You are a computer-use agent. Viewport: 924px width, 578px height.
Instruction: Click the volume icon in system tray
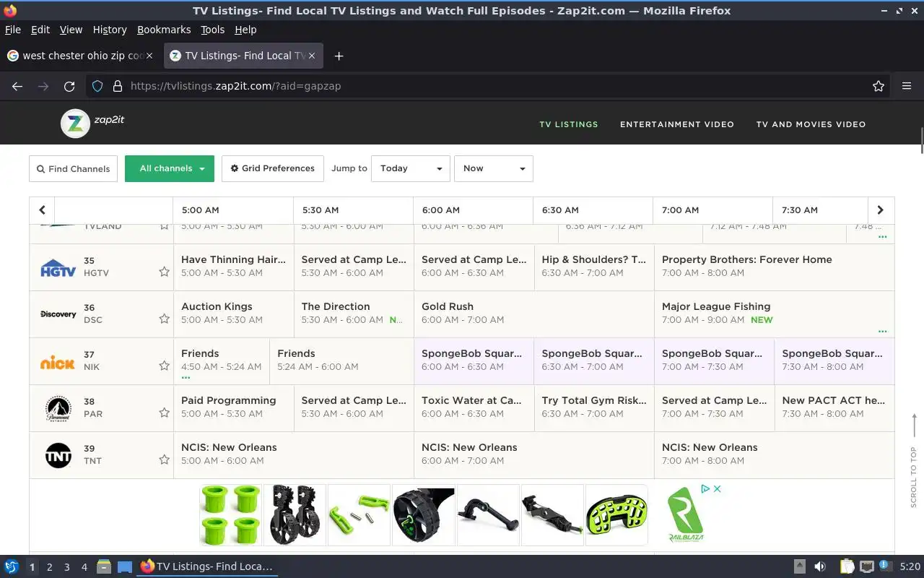pyautogui.click(x=820, y=566)
